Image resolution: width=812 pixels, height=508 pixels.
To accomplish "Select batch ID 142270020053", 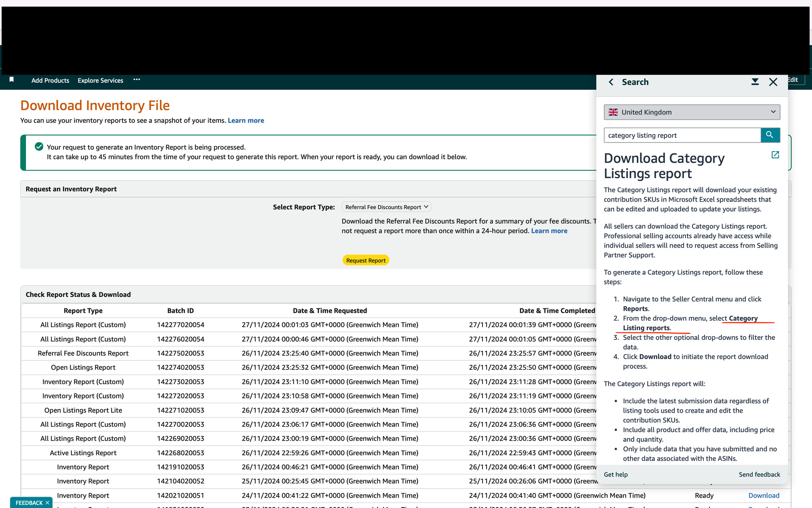I will tap(180, 424).
